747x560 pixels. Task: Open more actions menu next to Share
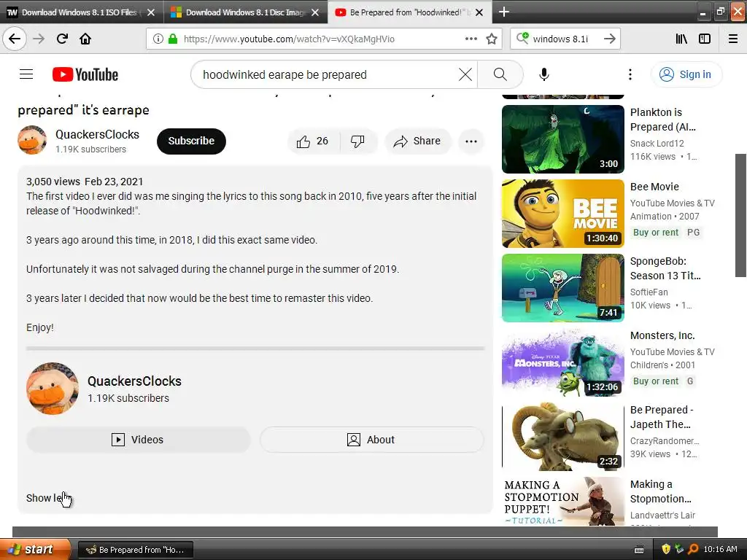click(x=471, y=141)
